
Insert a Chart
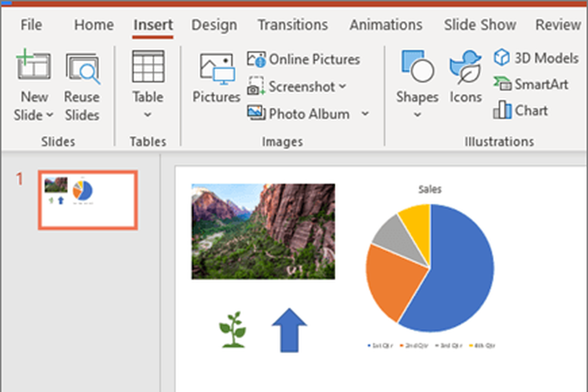[521, 111]
